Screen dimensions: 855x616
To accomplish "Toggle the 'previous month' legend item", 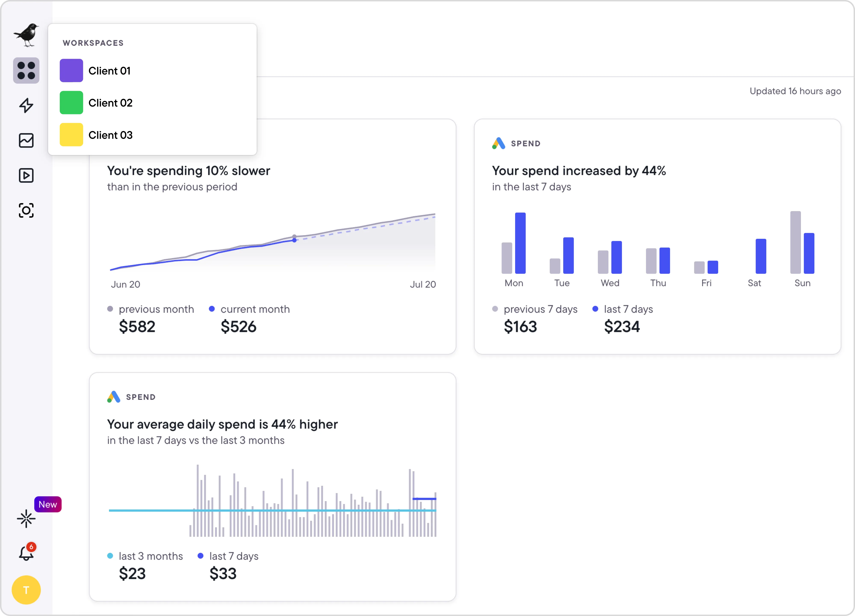I will (x=156, y=309).
